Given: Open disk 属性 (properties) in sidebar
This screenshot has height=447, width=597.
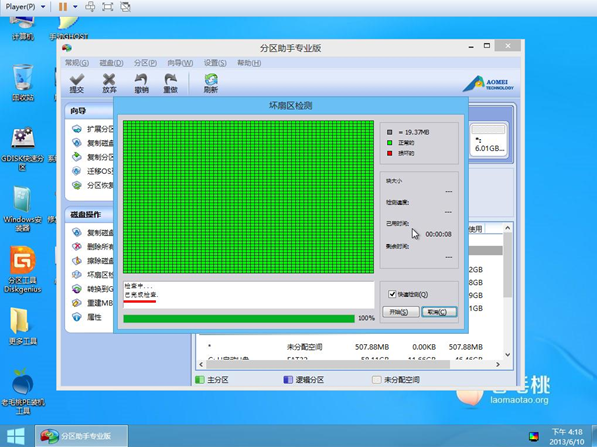Looking at the screenshot, I should [x=87, y=317].
